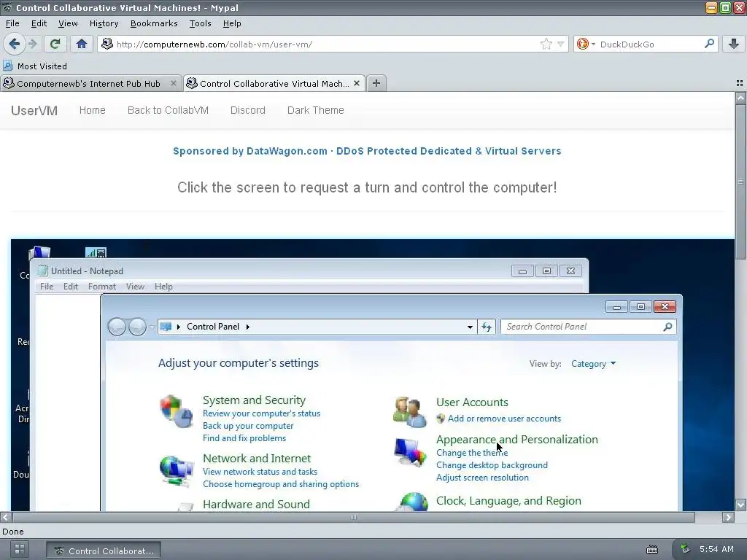Open the Format menu in Notepad
Viewport: 747px width, 560px height.
102,286
